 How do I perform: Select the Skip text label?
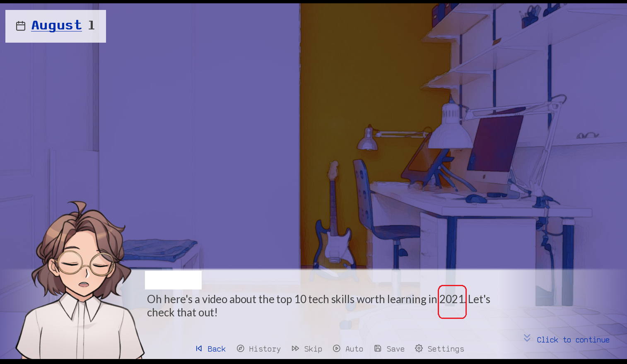313,349
